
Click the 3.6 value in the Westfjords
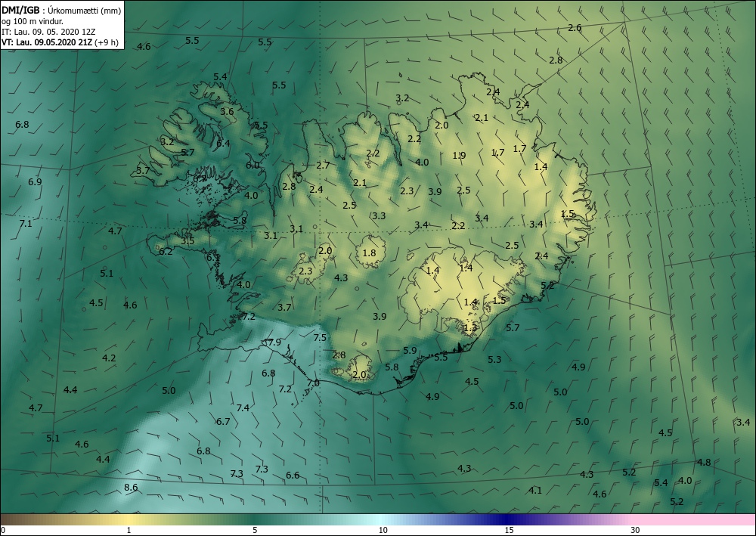point(227,111)
